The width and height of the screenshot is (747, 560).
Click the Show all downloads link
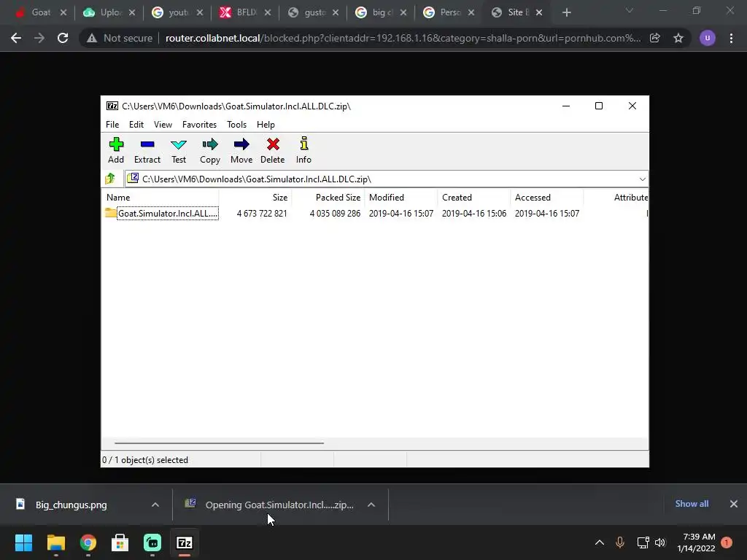(x=692, y=504)
